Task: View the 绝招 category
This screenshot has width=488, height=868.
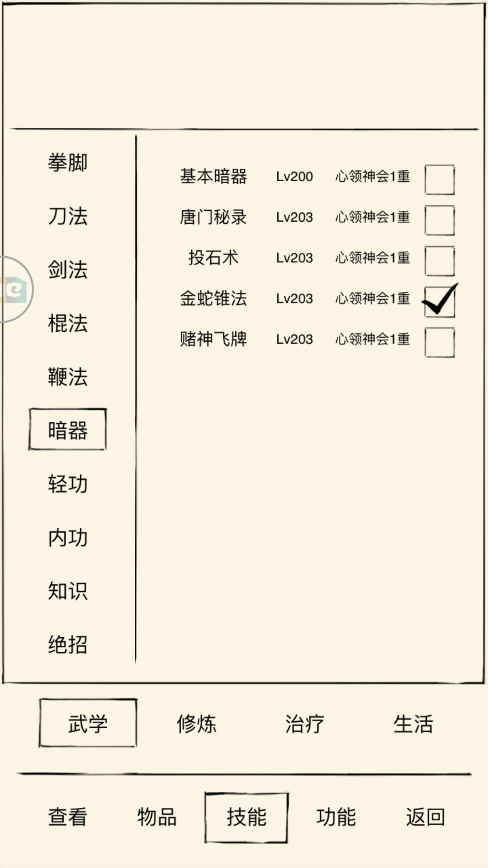Action: (68, 645)
